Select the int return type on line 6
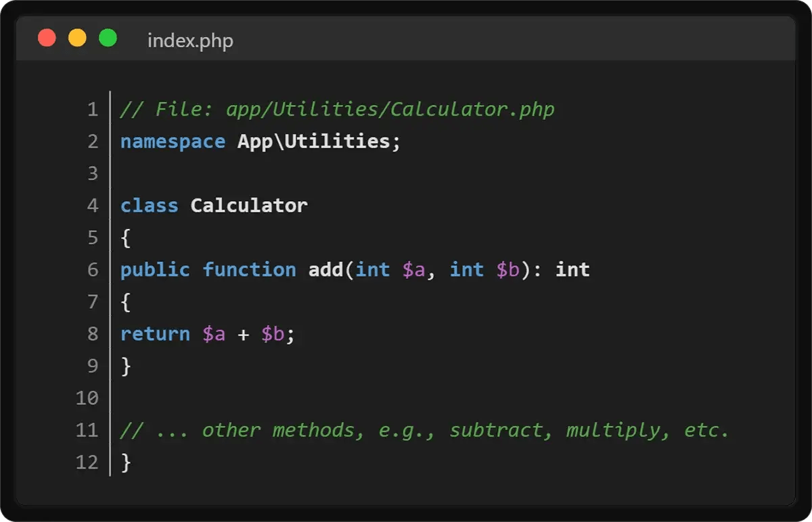812x522 pixels. (573, 269)
